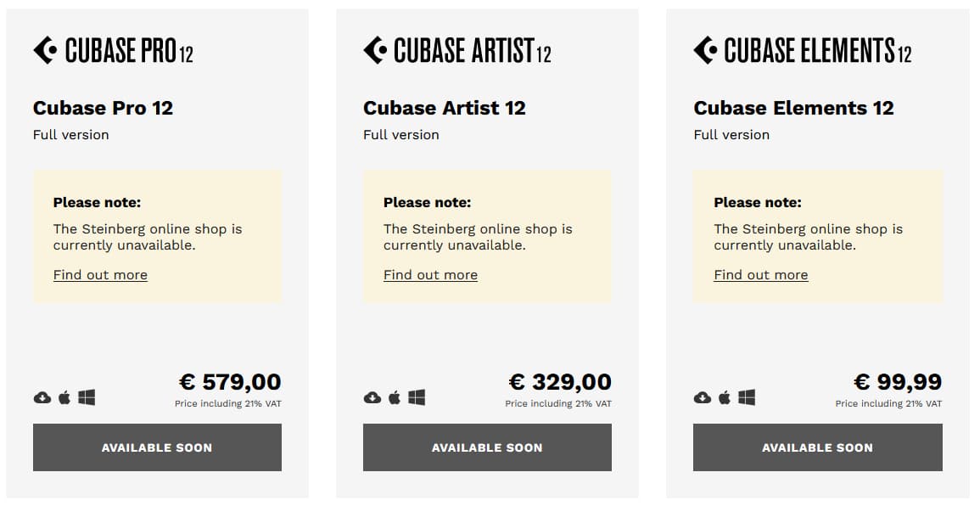Click Available Soon button for Cubase Artist 12
980x506 pixels.
click(488, 447)
